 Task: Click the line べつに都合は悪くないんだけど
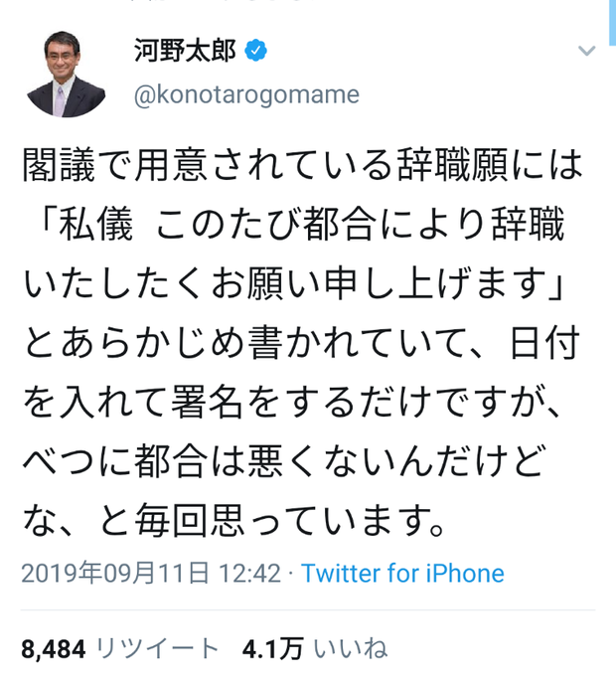[284, 461]
